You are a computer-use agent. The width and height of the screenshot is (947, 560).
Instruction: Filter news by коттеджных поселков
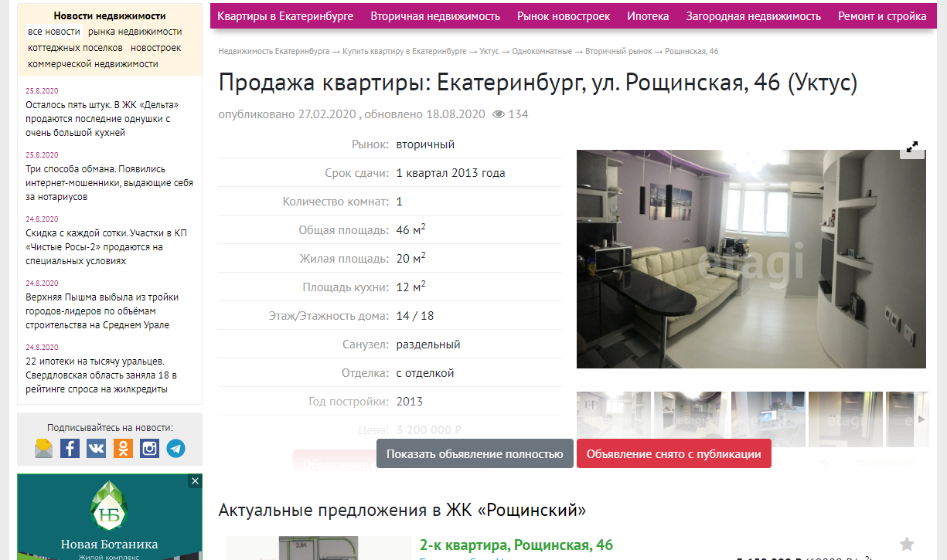tap(75, 48)
